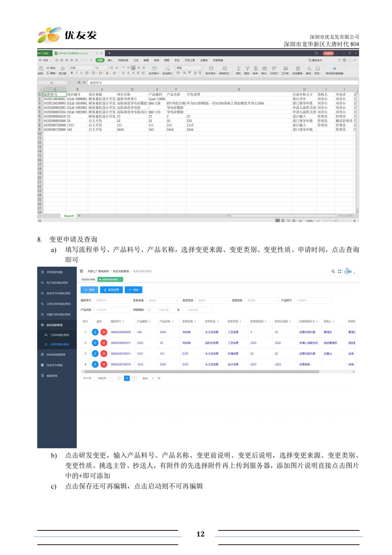This screenshot has width=392, height=555.
Task: Click the red delete icon for SN20200805011
Action: (x=104, y=343)
